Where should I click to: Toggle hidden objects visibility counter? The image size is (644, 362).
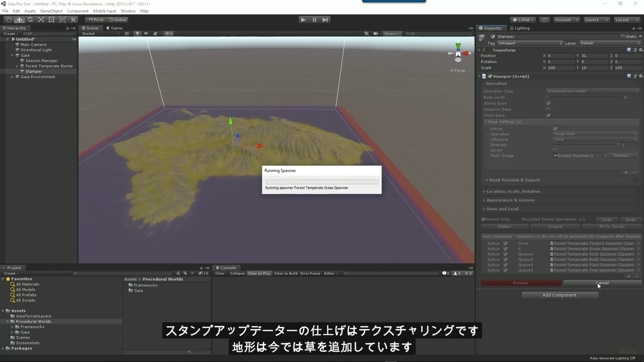click(169, 33)
